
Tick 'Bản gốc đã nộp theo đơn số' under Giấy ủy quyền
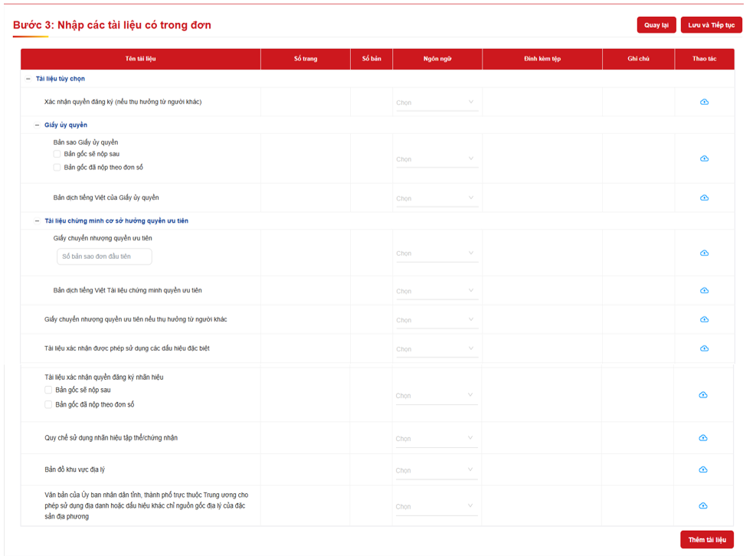[57, 167]
